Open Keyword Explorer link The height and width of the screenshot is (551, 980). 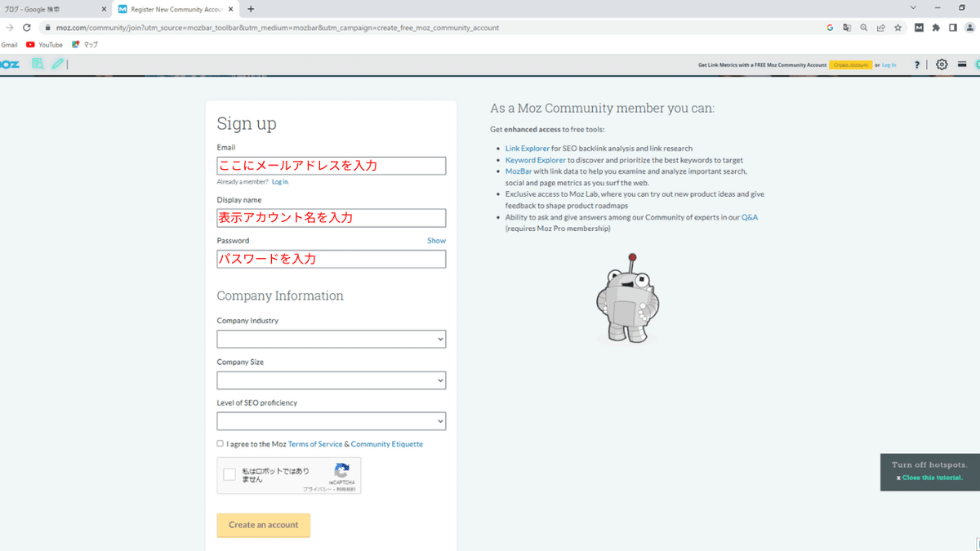point(535,160)
